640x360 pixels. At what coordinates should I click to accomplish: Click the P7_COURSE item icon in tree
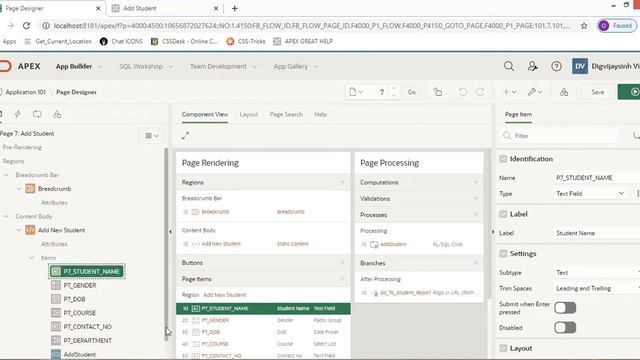coord(56,313)
